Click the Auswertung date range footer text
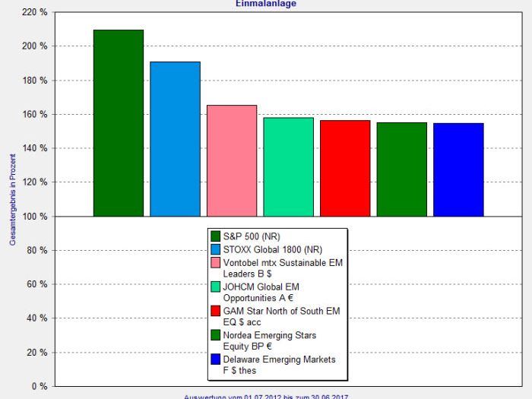This screenshot has width=532, height=399. pyautogui.click(x=265, y=396)
